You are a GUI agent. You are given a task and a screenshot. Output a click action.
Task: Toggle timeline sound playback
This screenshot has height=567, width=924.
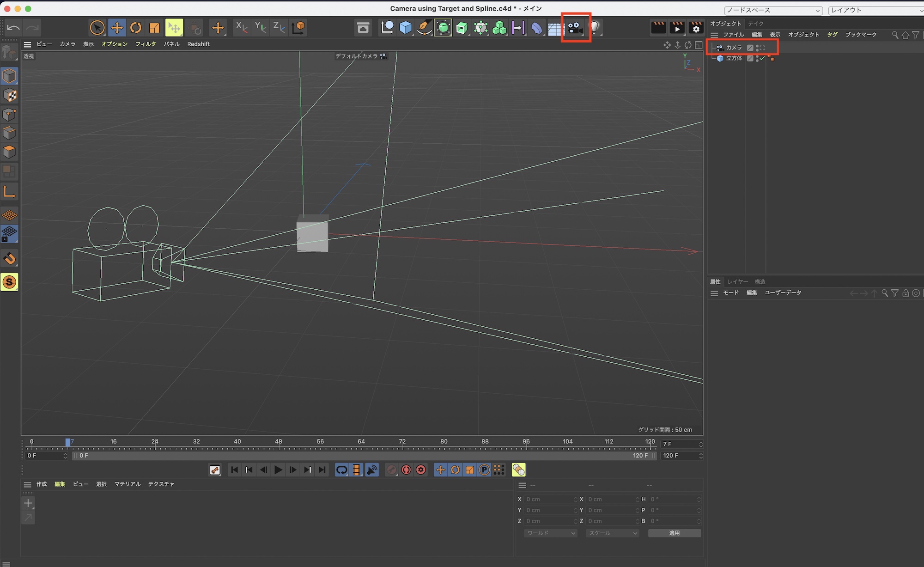372,470
